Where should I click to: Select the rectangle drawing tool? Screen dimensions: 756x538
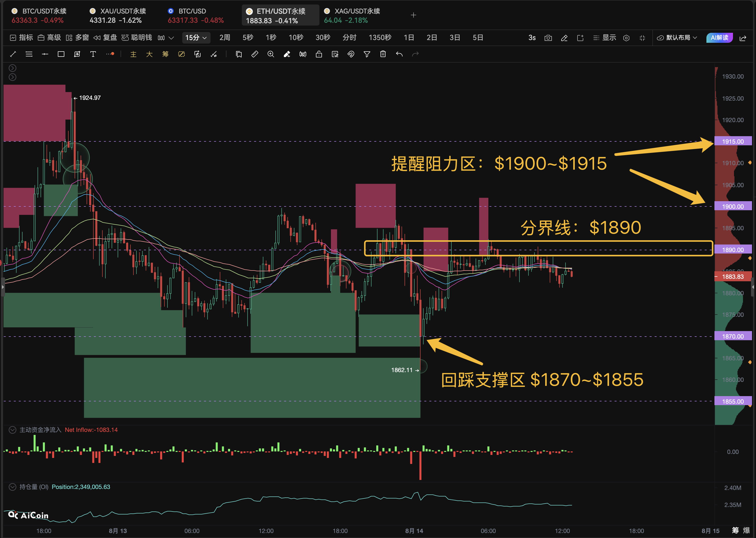(x=61, y=54)
